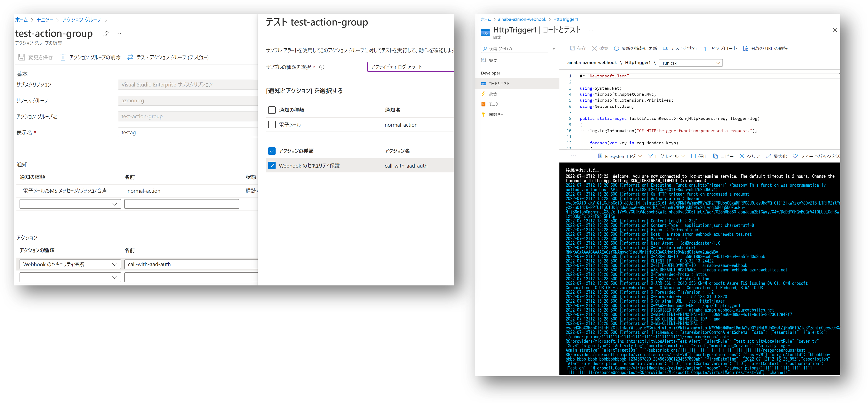Click the ainaba-azmon-webhook segment in file path
The image size is (868, 404).
592,63
